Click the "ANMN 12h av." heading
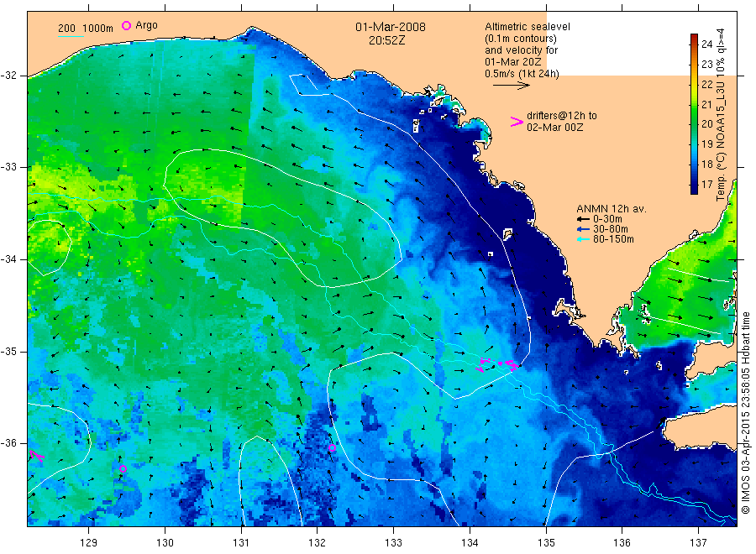Image resolution: width=756 pixels, height=554 pixels. (612, 209)
